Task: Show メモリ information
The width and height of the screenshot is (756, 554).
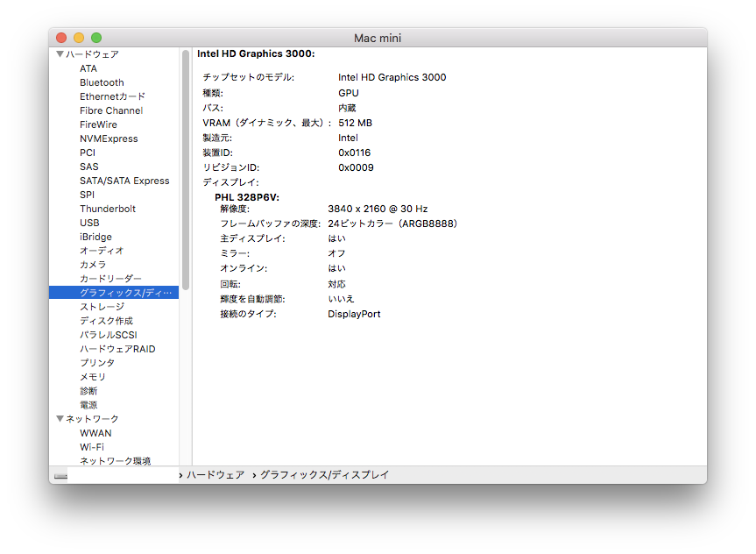Action: pyautogui.click(x=93, y=377)
